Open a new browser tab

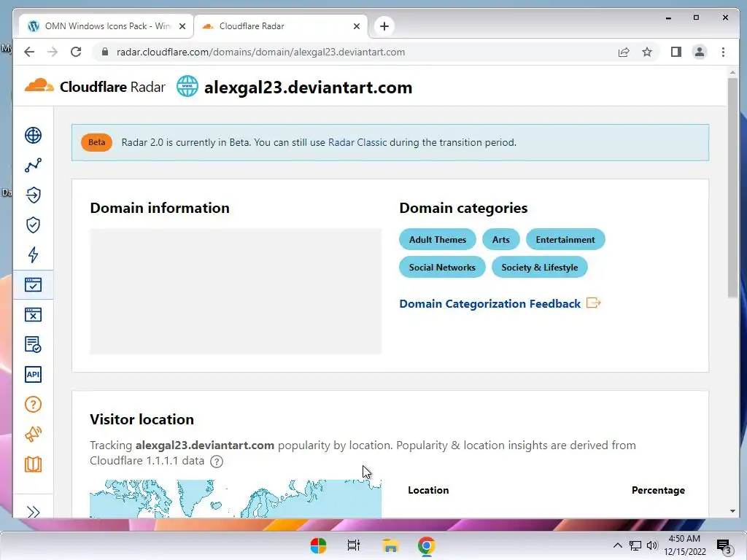(x=384, y=26)
